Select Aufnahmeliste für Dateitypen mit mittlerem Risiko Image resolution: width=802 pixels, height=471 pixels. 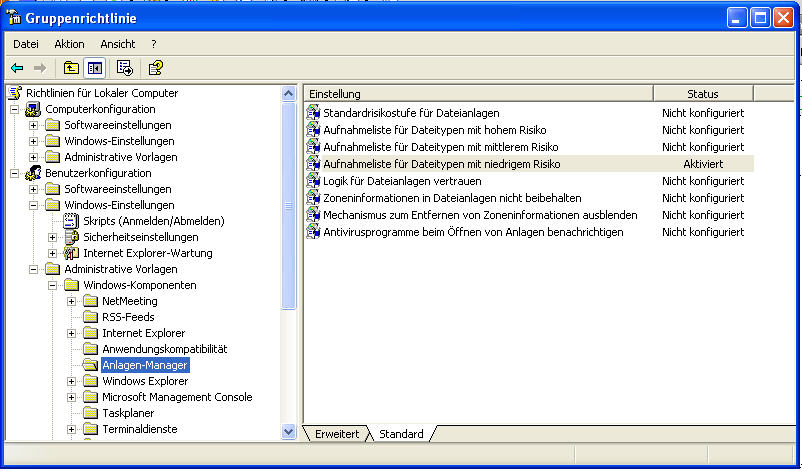click(441, 147)
